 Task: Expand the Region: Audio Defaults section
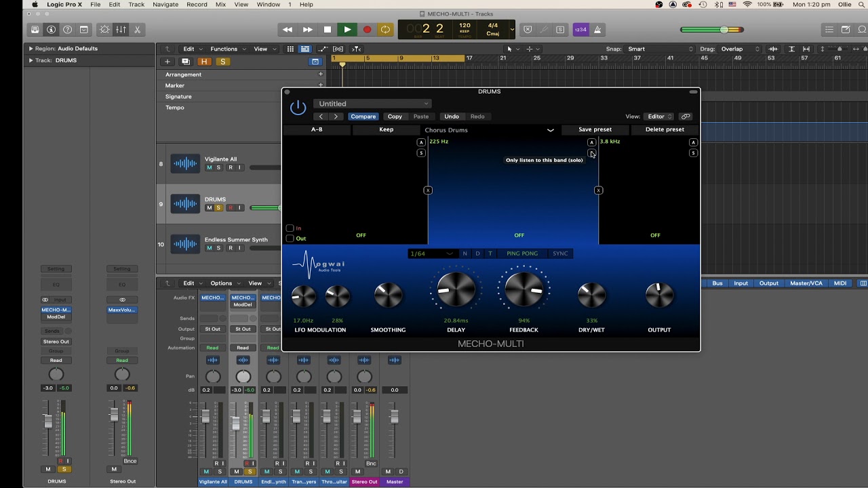pyautogui.click(x=31, y=49)
